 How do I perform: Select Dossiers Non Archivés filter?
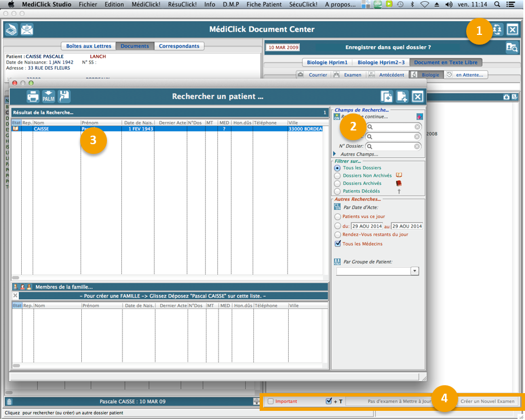[x=337, y=176]
